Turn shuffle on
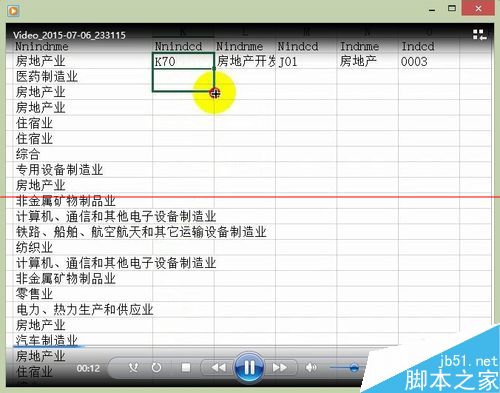 133,368
